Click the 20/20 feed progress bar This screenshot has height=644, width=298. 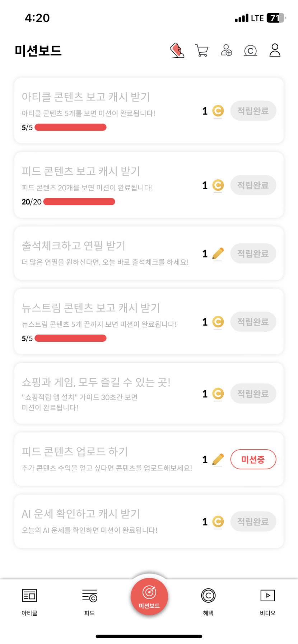point(79,202)
